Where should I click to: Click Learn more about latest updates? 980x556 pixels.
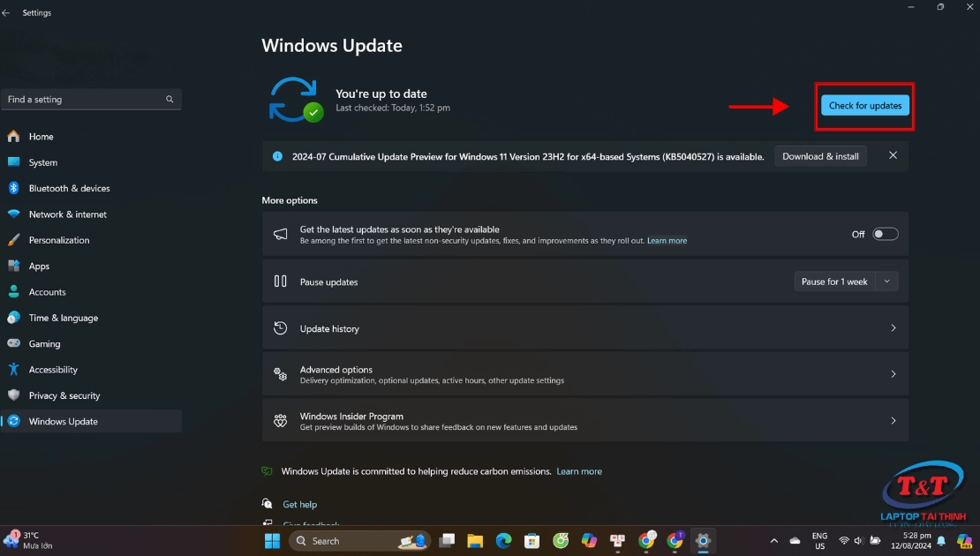(x=667, y=241)
